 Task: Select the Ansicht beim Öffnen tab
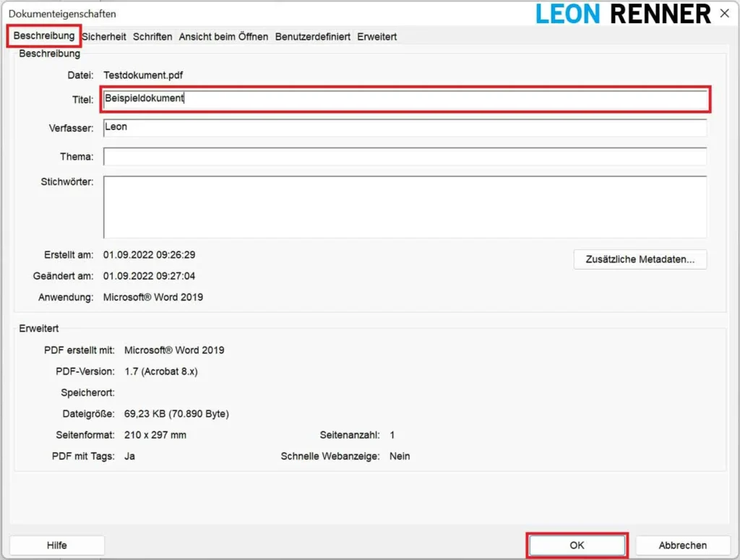(223, 36)
